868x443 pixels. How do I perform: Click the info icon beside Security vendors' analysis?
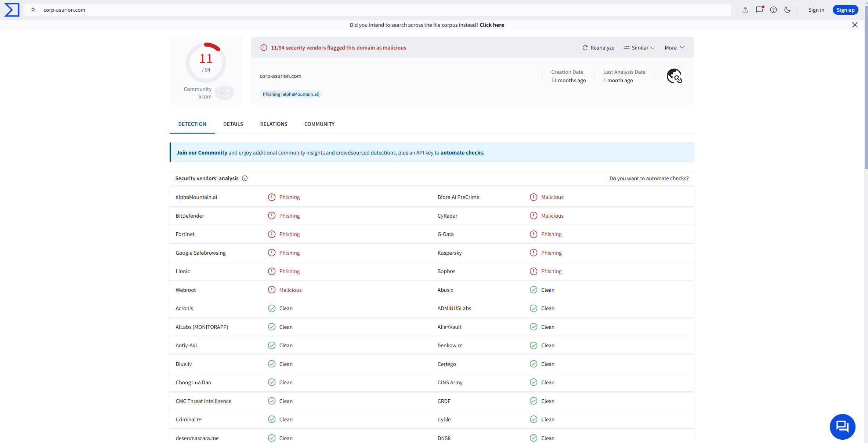pos(245,178)
